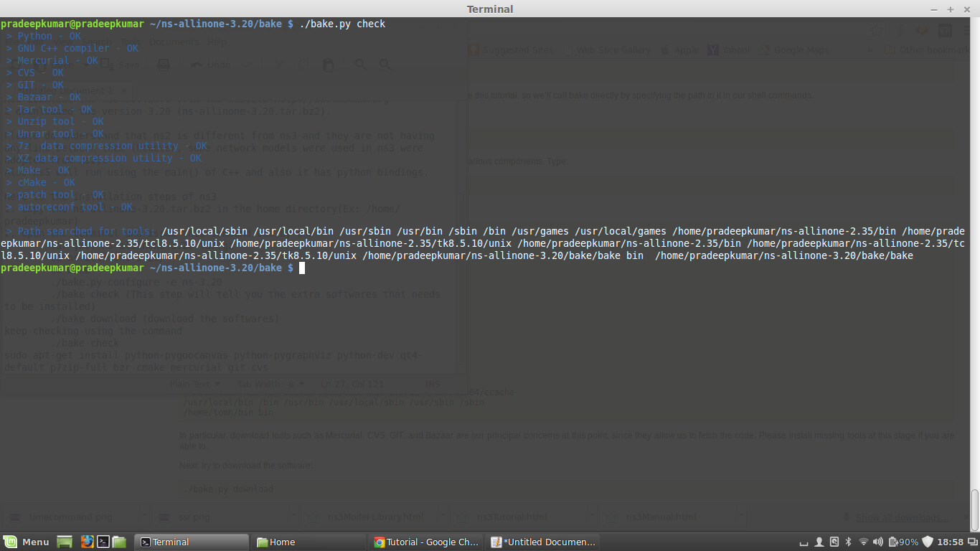Click the battery 90% indicator

903,542
